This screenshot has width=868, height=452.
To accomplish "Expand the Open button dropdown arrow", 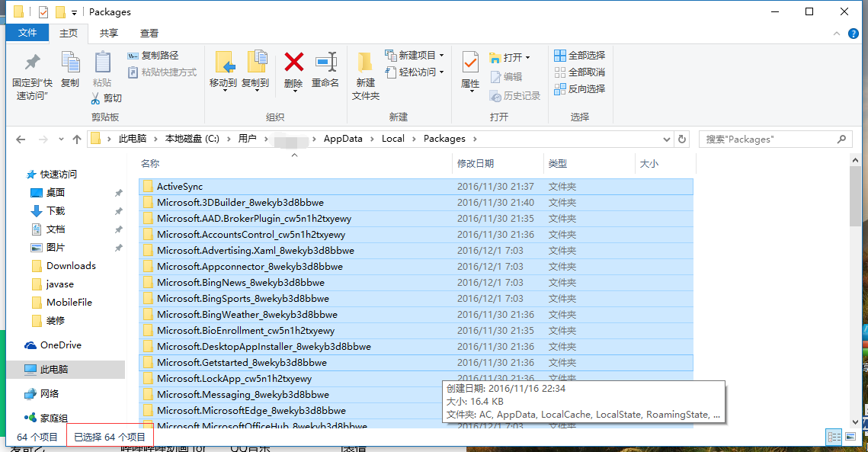I will pos(527,58).
